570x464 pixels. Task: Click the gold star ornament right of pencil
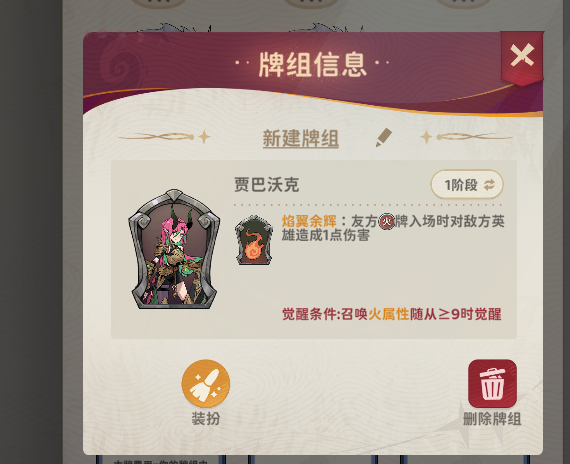[426, 137]
